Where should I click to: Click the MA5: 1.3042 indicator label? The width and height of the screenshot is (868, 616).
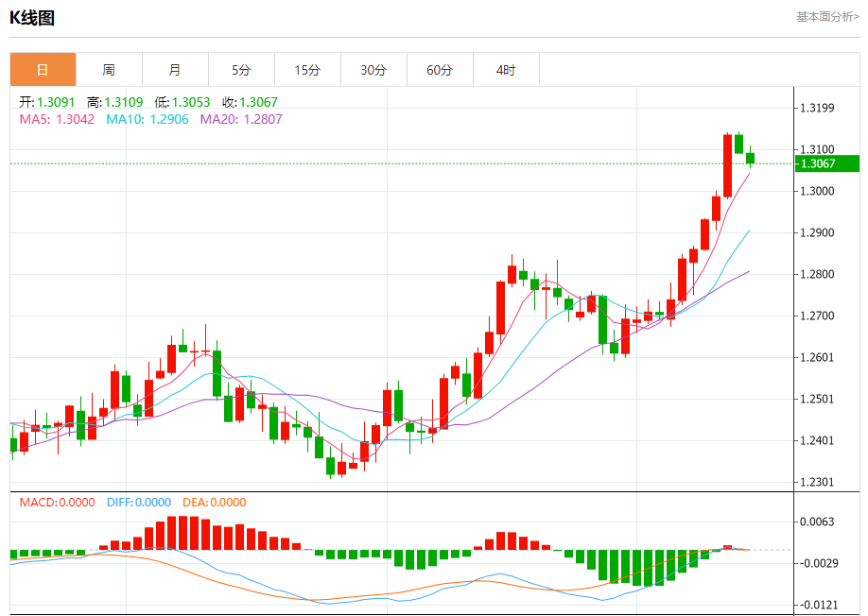57,119
